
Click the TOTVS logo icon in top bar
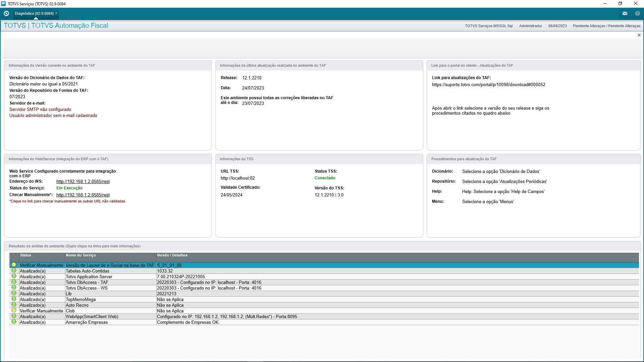[6, 13]
